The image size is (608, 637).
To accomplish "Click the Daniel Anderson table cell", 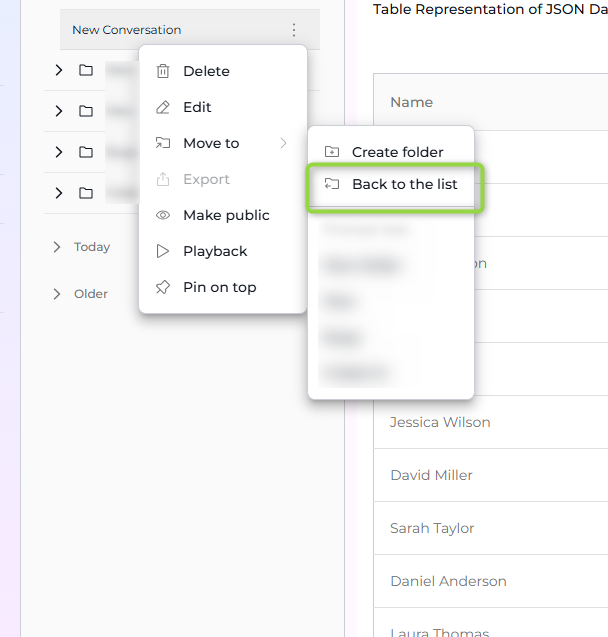I will pos(491,581).
